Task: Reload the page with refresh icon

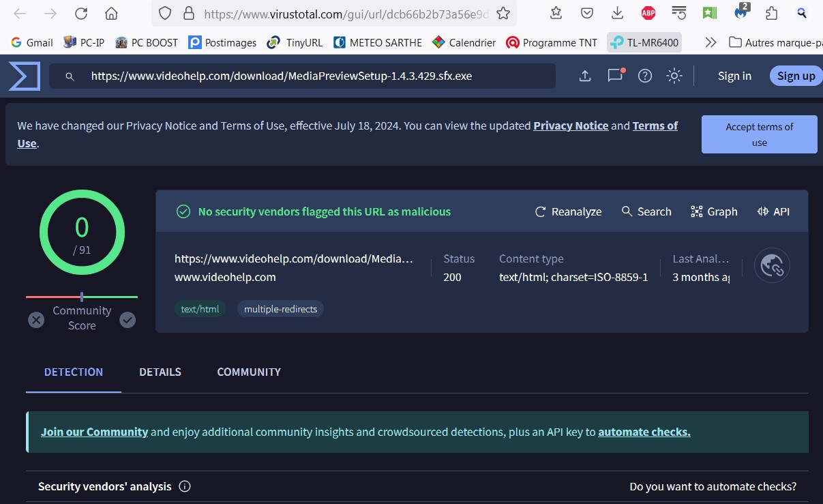Action: point(81,14)
